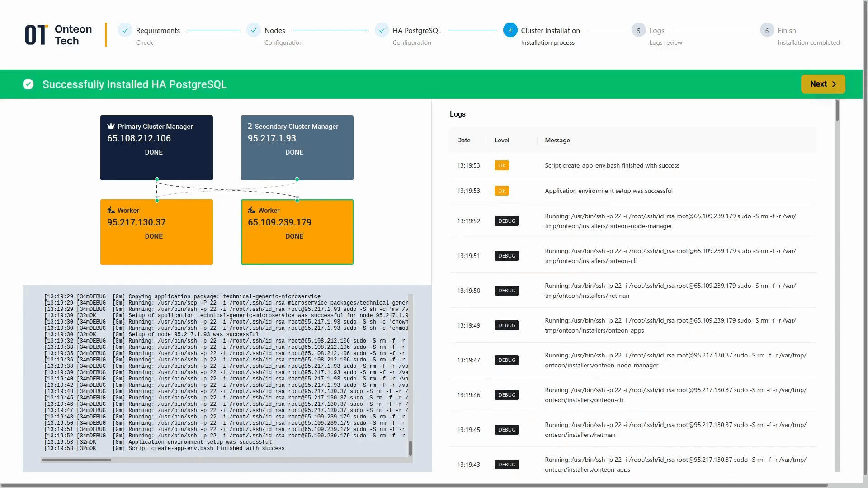Click the Message column header
Screen dimensions: 868x488
point(557,140)
